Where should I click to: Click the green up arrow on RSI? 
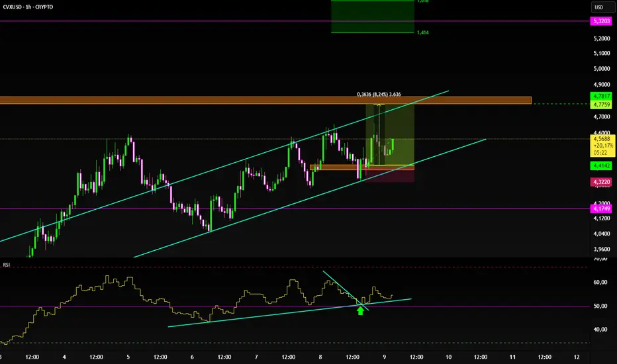360,311
